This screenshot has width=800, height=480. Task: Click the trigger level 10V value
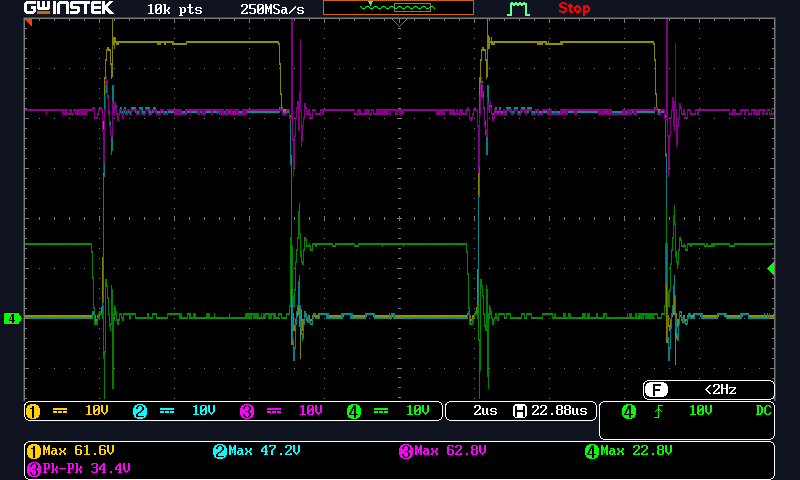click(701, 411)
